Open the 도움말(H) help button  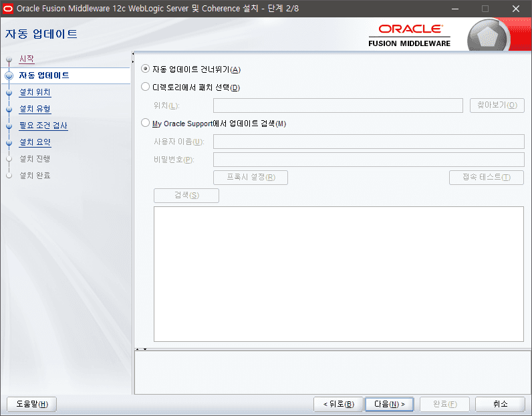click(31, 404)
